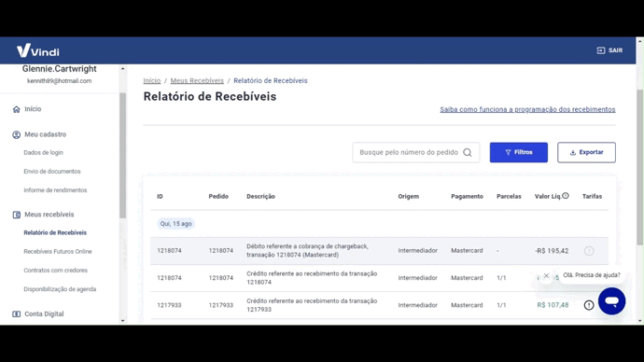Screen dimensions: 644x362
Task: Open Relatório de Recebíveis sidebar item
Action: coord(55,232)
